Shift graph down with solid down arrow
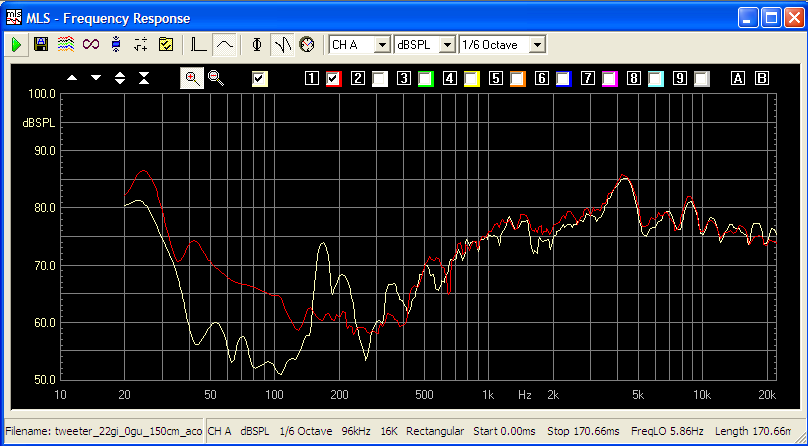Image resolution: width=808 pixels, height=446 pixels. tap(96, 78)
